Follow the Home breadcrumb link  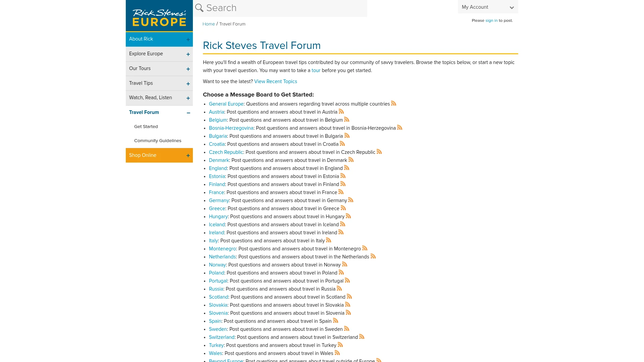[x=209, y=24]
